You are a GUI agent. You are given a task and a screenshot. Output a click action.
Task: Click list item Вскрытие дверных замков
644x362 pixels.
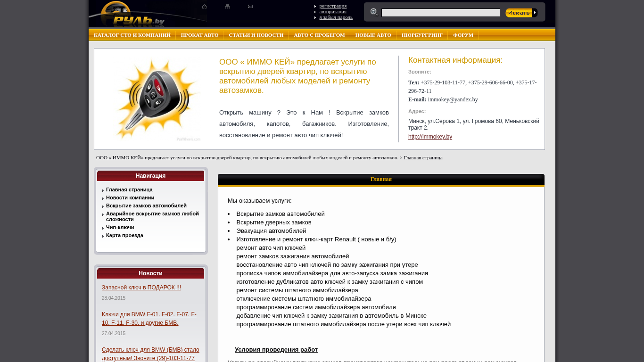[274, 222]
